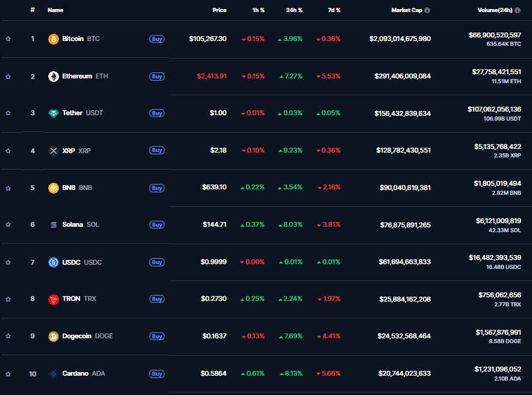Star Cardano for the watchlist
Screen dimensions: 532x395
[x=8, y=374]
